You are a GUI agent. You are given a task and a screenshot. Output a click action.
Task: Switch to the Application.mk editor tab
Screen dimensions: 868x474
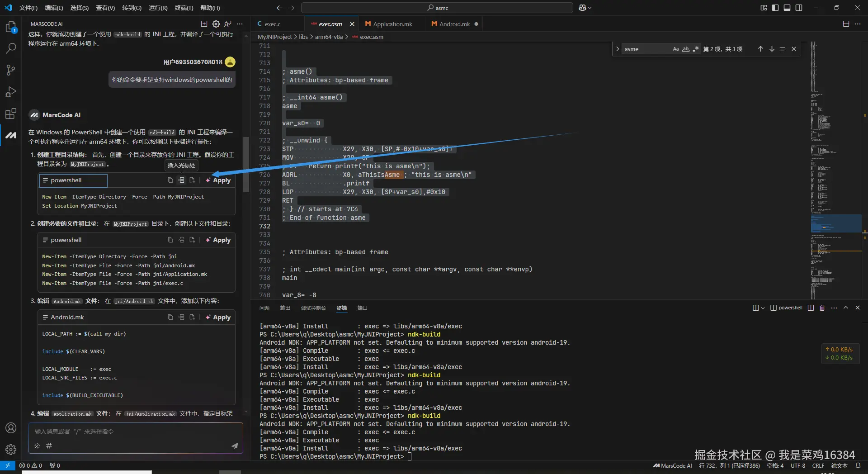(x=392, y=24)
